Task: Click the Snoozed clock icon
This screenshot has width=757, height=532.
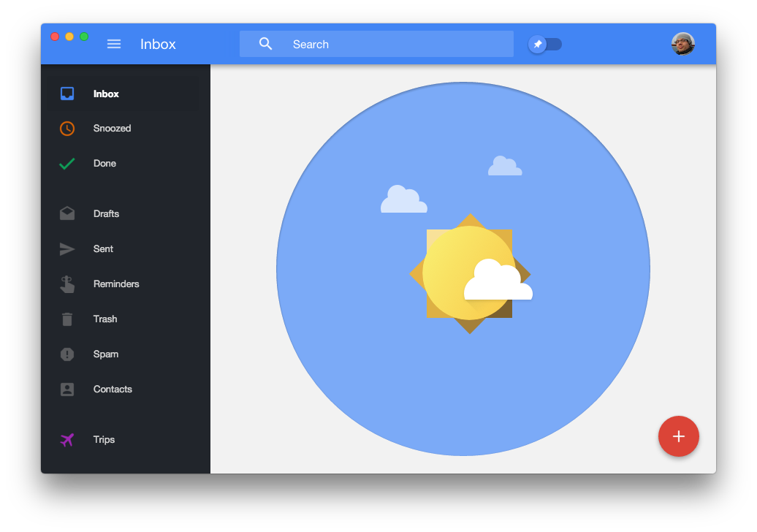Action: 67,129
